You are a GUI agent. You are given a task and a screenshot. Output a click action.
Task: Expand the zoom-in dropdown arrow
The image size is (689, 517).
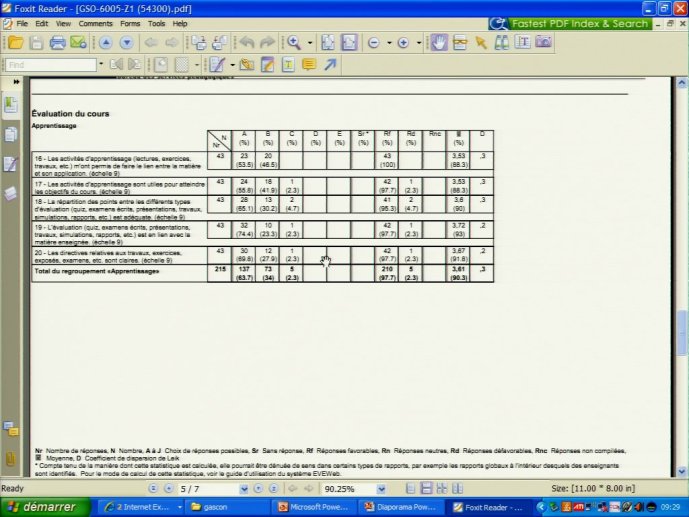pos(418,43)
